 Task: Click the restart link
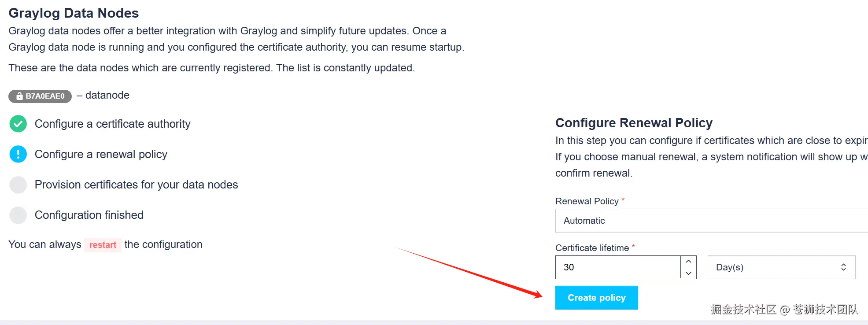coord(103,245)
